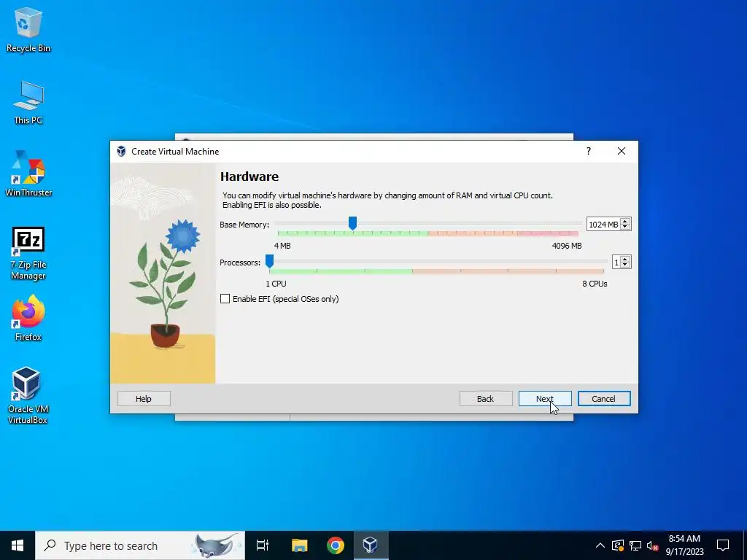Decrease processor count with down arrow
Image resolution: width=747 pixels, height=560 pixels.
click(625, 265)
